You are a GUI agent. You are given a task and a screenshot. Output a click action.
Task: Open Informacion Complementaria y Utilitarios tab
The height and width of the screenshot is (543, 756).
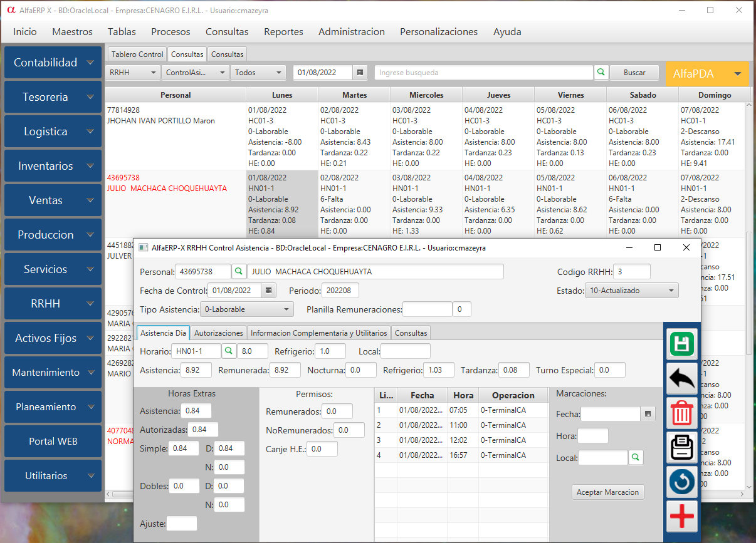click(318, 333)
